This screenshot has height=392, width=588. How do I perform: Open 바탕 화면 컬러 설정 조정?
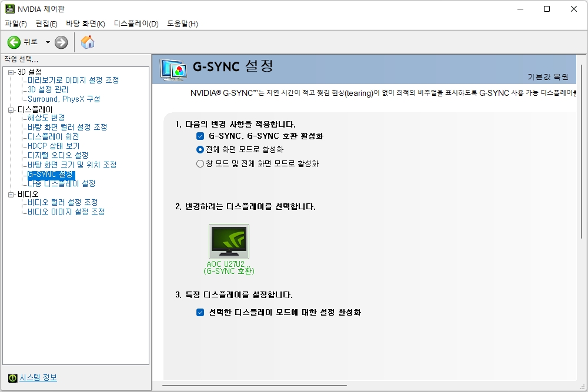(68, 127)
